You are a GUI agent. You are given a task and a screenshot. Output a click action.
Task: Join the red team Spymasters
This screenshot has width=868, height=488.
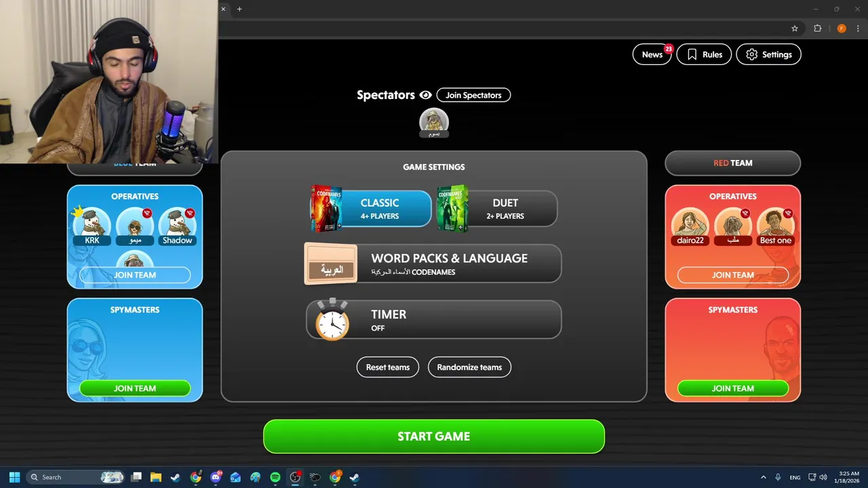point(733,388)
